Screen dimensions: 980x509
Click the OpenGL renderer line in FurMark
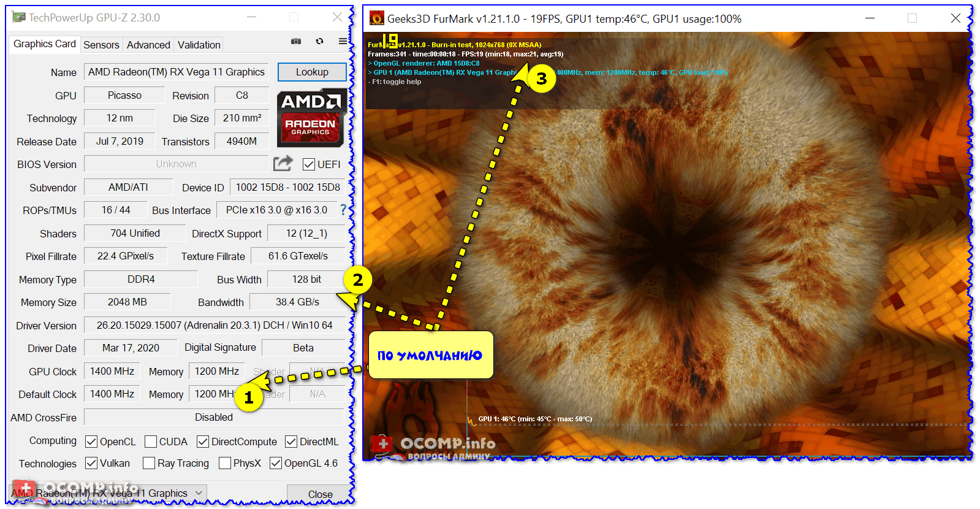[424, 63]
